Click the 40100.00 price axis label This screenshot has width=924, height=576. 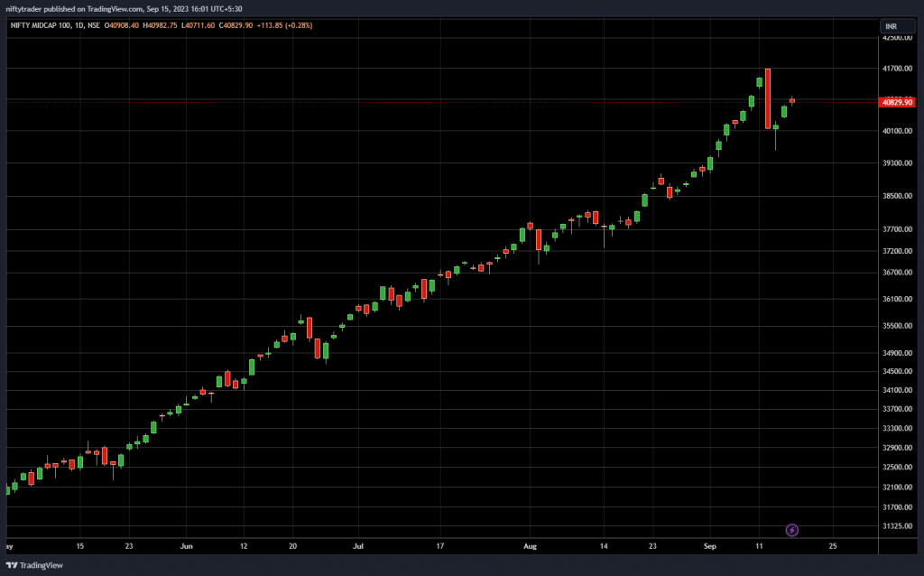pyautogui.click(x=897, y=131)
